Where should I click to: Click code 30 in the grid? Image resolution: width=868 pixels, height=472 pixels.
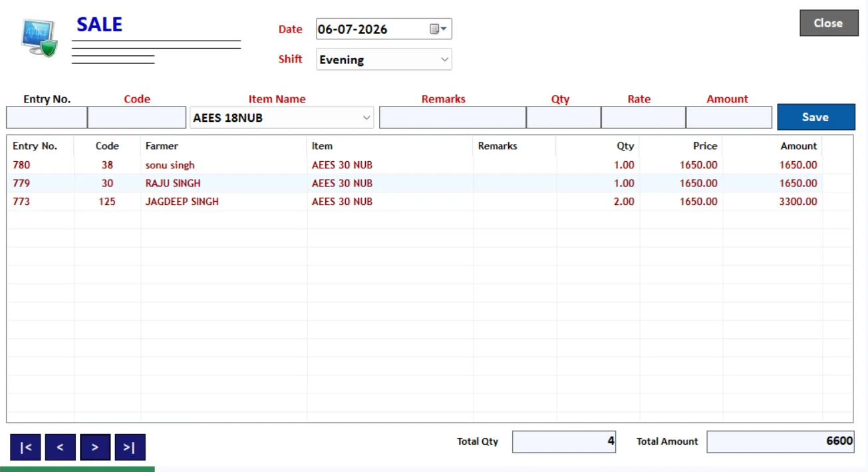coord(107,183)
